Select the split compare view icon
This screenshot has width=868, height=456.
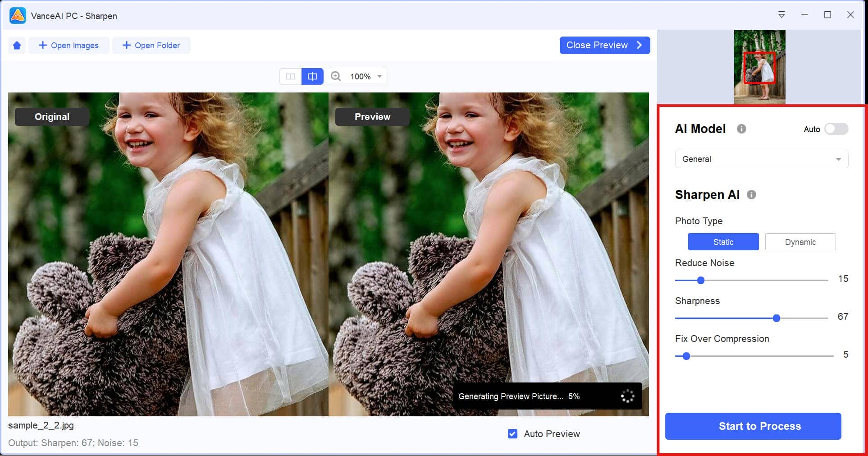(312, 77)
